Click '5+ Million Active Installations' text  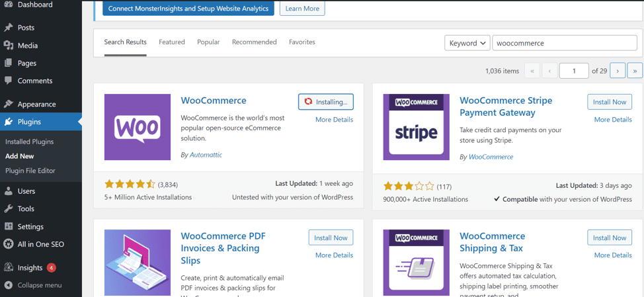(x=148, y=197)
